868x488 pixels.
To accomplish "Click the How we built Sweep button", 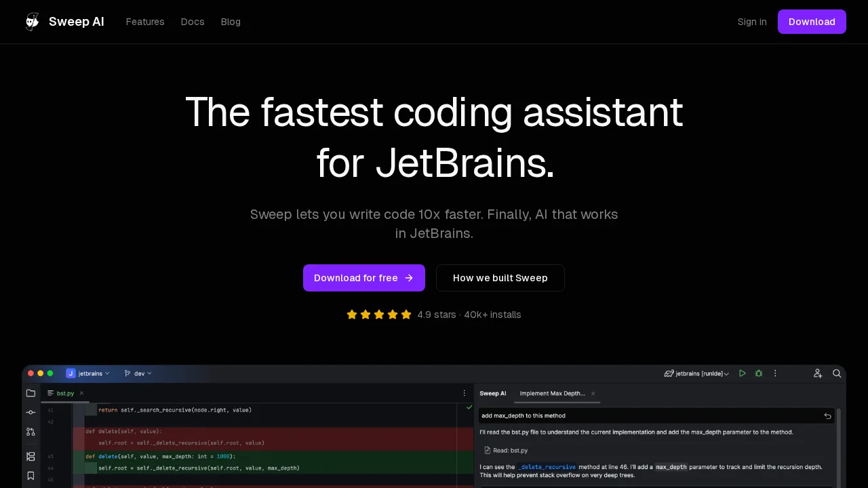I will pyautogui.click(x=500, y=278).
